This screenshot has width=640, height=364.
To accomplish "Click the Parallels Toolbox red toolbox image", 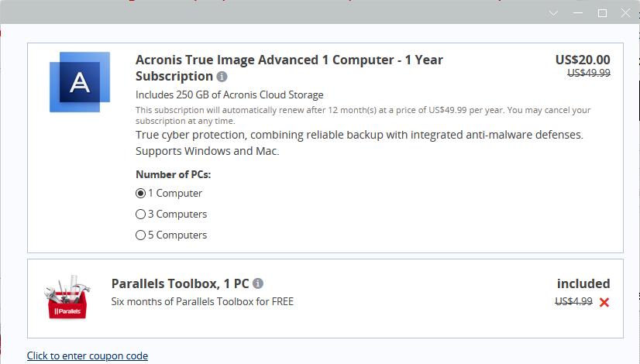I will click(67, 297).
